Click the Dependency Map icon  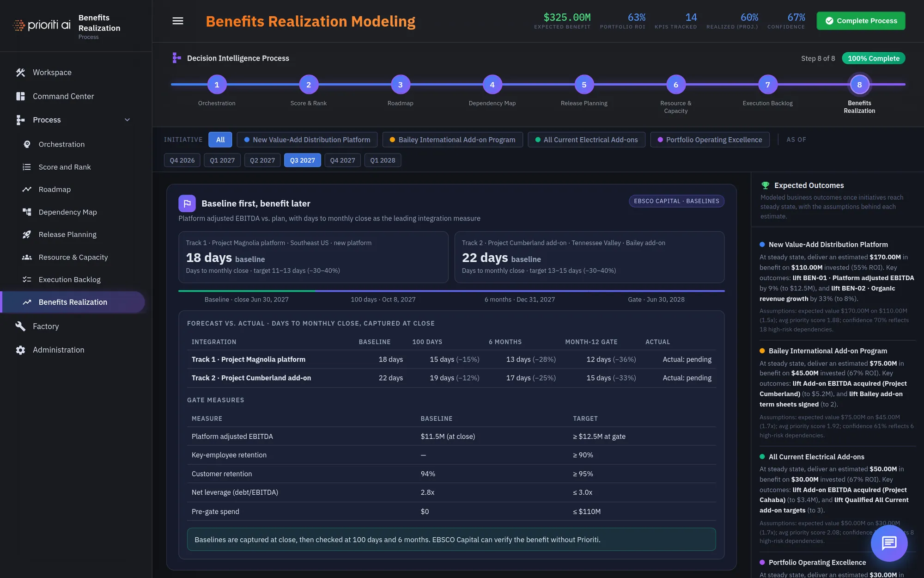click(27, 212)
